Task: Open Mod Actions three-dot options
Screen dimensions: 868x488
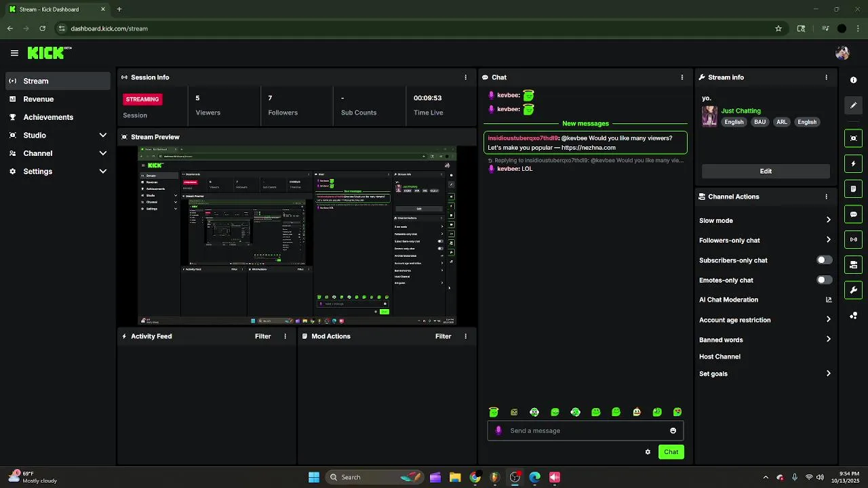Action: (x=465, y=336)
